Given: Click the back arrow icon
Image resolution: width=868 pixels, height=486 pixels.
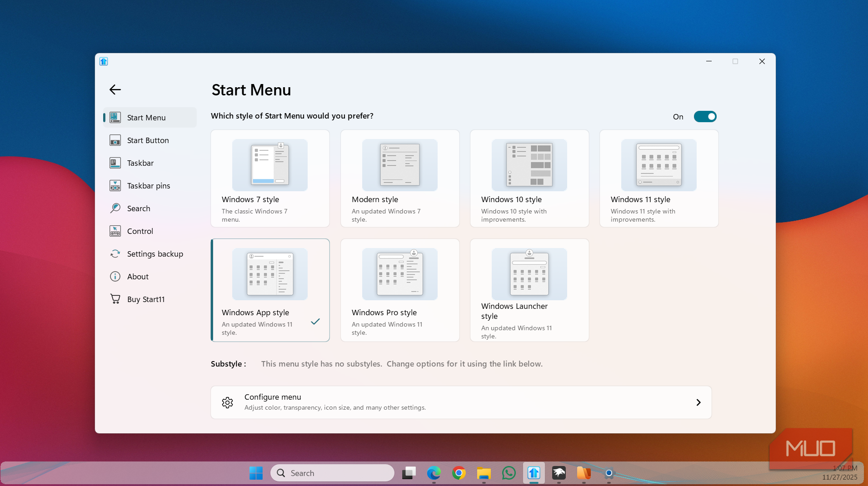Looking at the screenshot, I should [x=115, y=89].
